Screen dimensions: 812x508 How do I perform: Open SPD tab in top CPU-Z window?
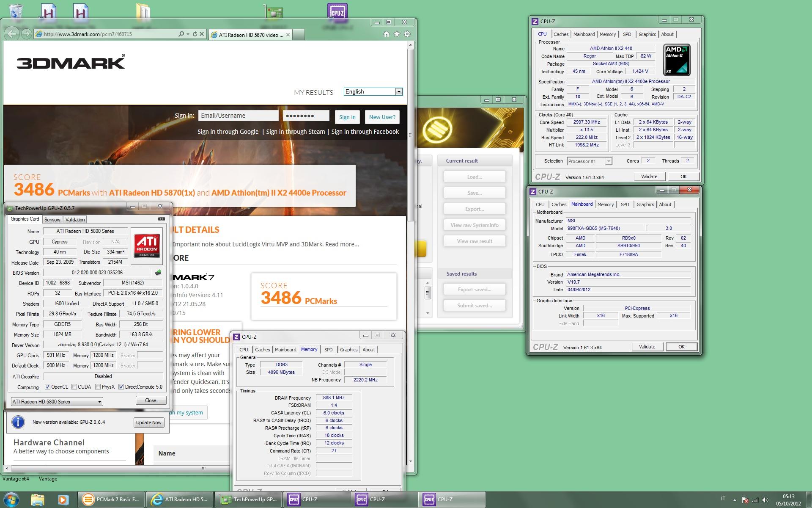click(627, 34)
